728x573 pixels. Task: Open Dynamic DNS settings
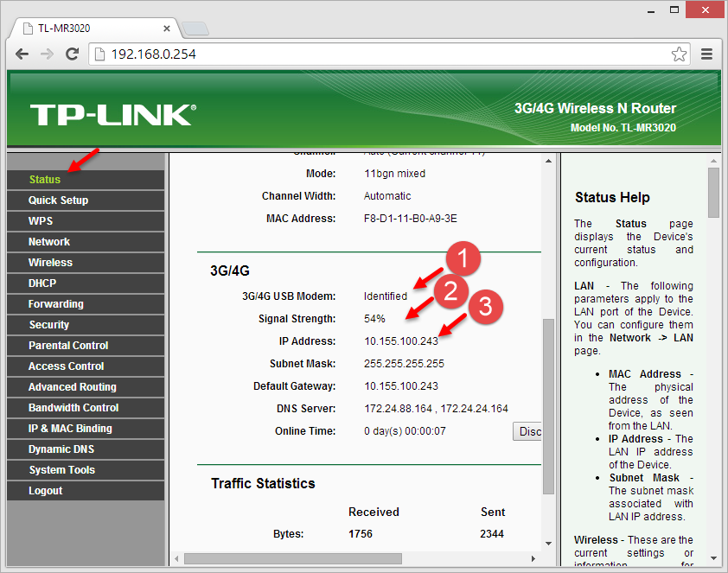86,449
